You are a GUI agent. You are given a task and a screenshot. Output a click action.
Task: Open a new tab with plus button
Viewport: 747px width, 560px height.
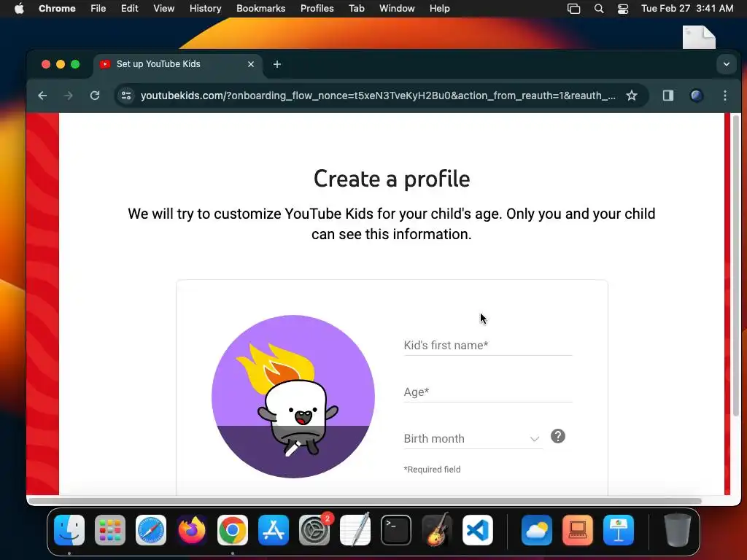(276, 64)
